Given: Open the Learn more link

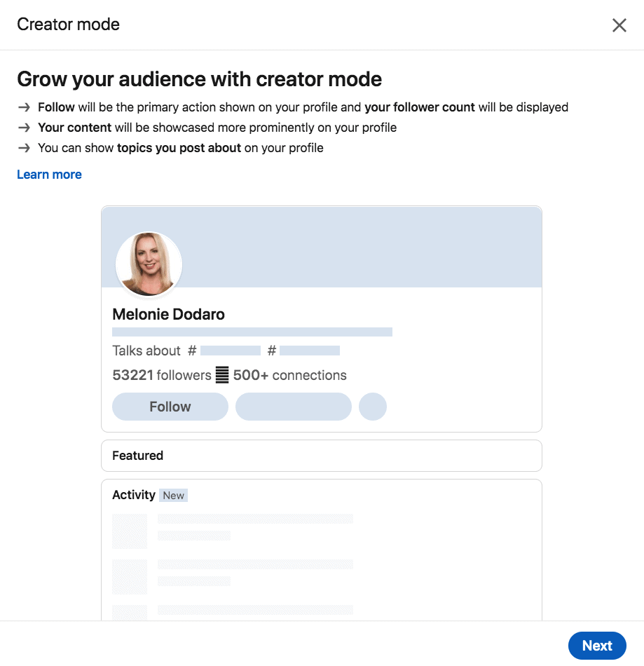Looking at the screenshot, I should (49, 175).
